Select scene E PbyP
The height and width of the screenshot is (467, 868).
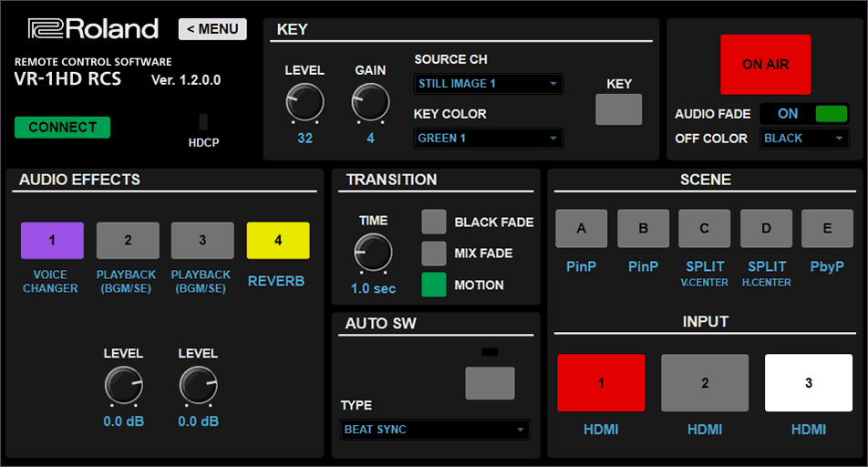click(x=827, y=229)
